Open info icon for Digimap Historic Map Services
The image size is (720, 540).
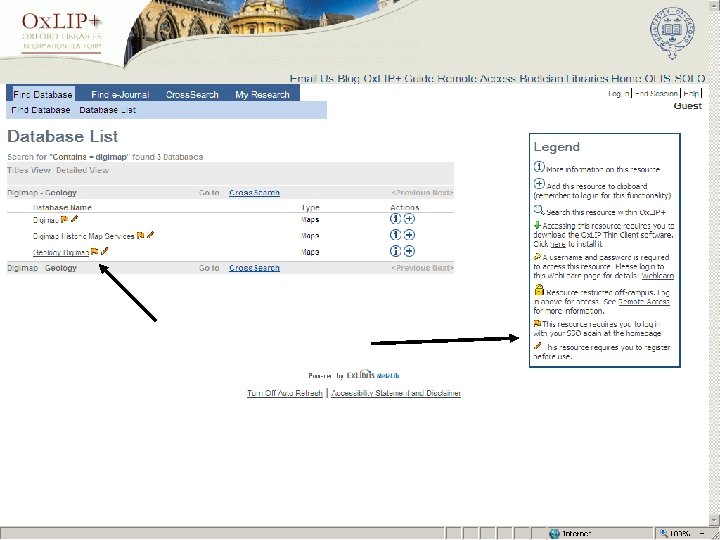pos(395,235)
